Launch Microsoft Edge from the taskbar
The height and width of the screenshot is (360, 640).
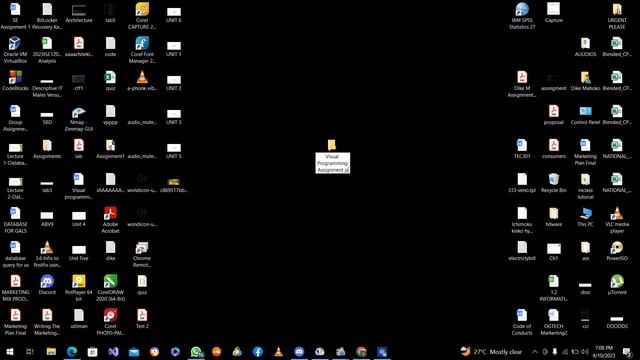[x=72, y=351]
